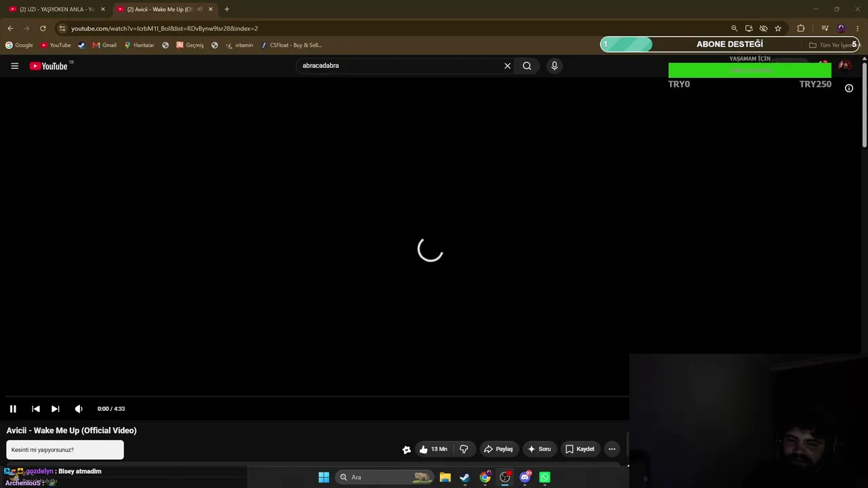Open File Explorer from the taskbar
The width and height of the screenshot is (868, 488).
click(x=445, y=477)
